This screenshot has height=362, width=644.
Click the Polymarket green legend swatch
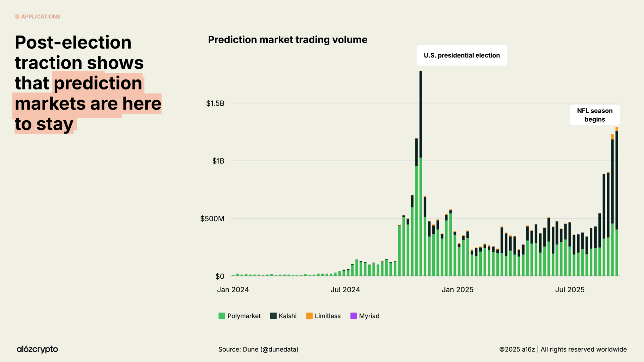(222, 316)
